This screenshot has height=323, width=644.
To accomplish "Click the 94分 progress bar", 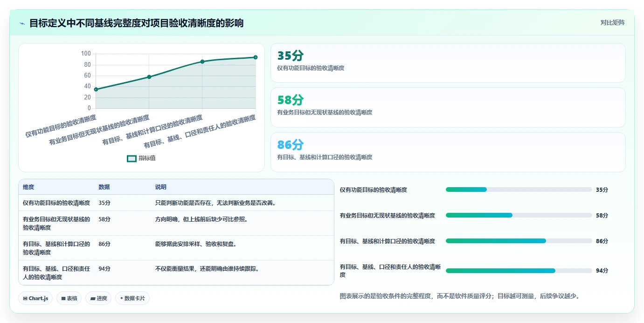I will [x=519, y=271].
